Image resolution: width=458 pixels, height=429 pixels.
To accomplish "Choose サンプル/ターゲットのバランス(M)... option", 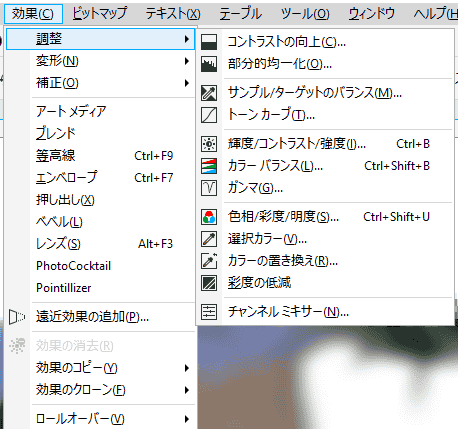I will point(325,93).
